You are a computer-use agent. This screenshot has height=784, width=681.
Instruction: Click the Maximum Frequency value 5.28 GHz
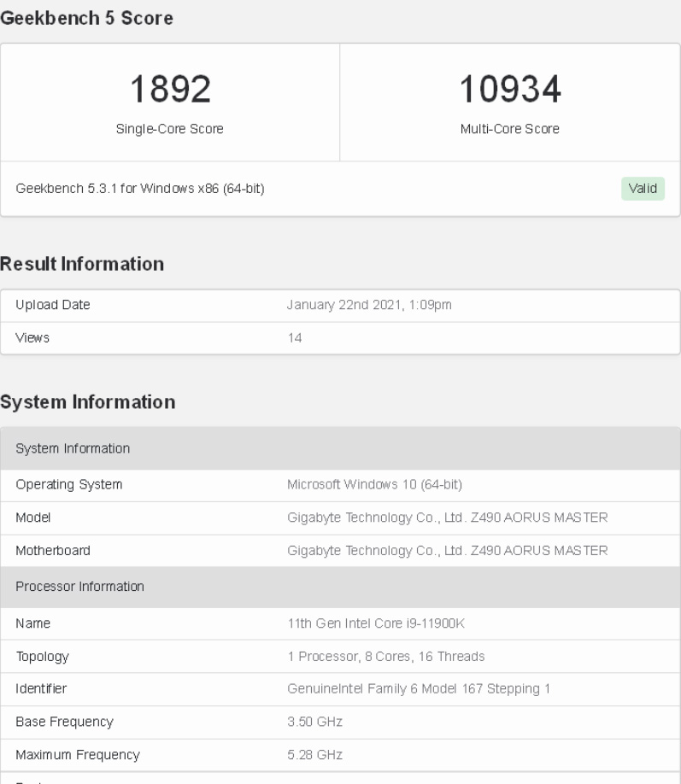click(314, 754)
